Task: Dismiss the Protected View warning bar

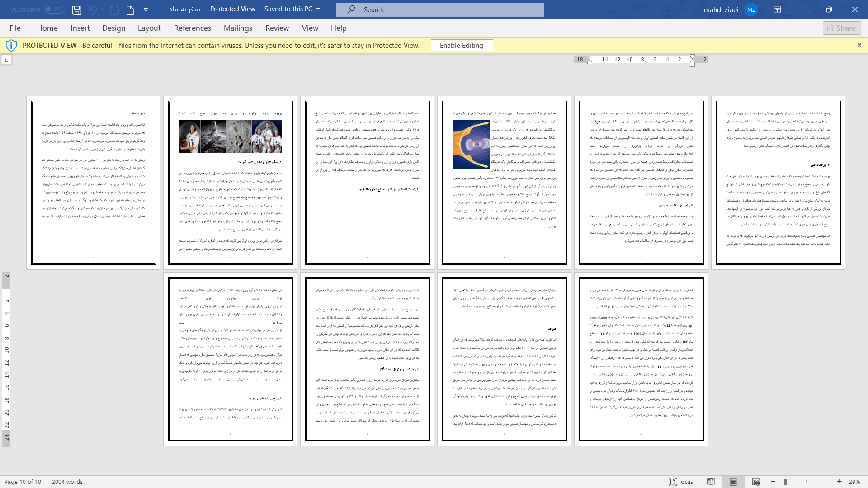Action: click(860, 45)
